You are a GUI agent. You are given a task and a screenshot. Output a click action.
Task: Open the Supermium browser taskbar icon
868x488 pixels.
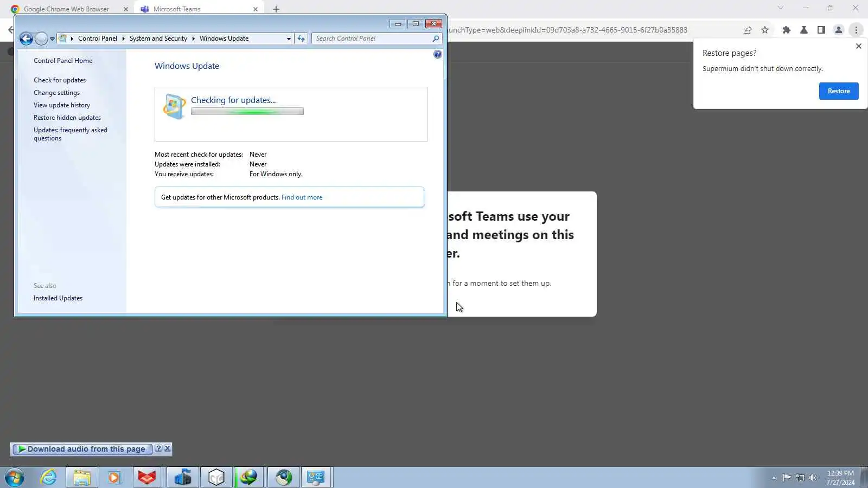point(284,478)
